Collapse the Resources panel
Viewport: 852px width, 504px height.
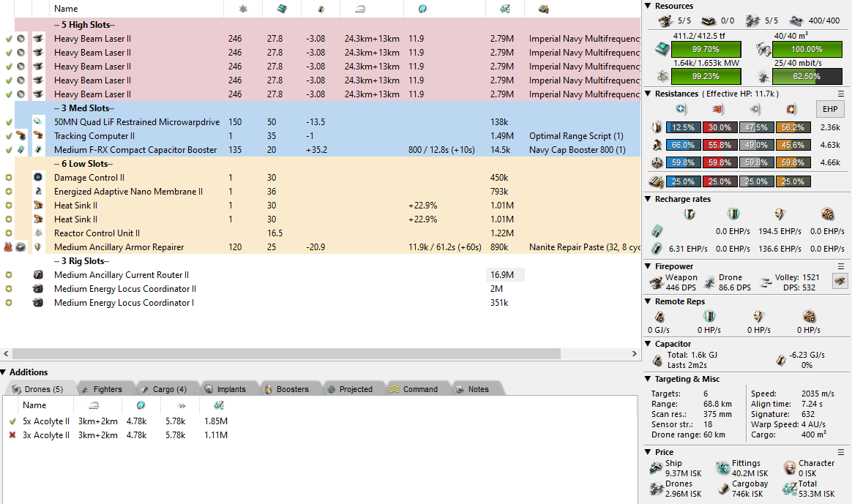pos(648,6)
